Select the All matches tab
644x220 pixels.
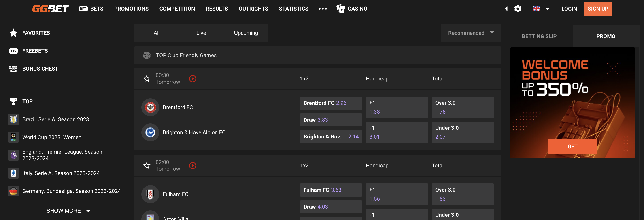[x=157, y=33]
